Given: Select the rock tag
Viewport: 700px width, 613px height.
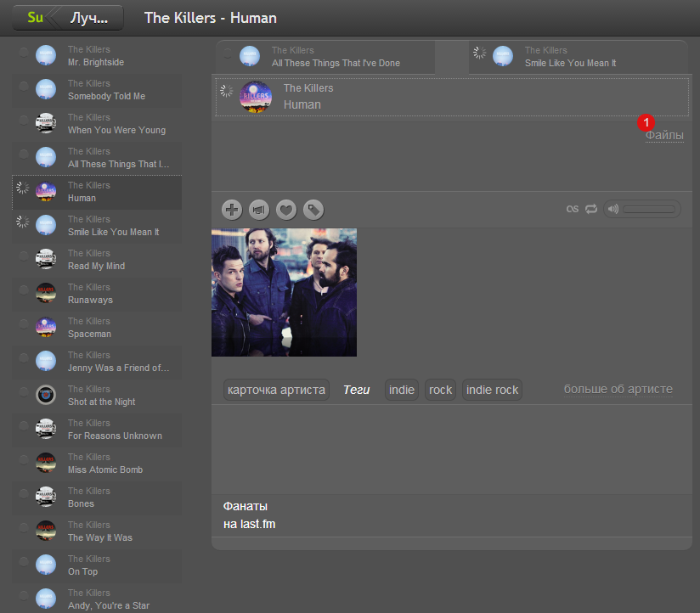Looking at the screenshot, I should tap(441, 390).
